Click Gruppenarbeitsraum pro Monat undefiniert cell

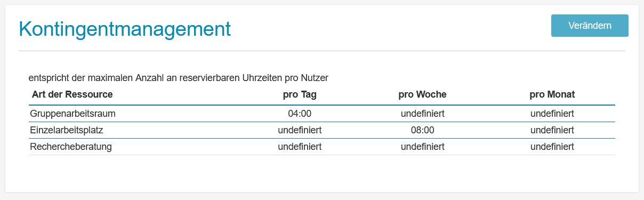click(552, 114)
